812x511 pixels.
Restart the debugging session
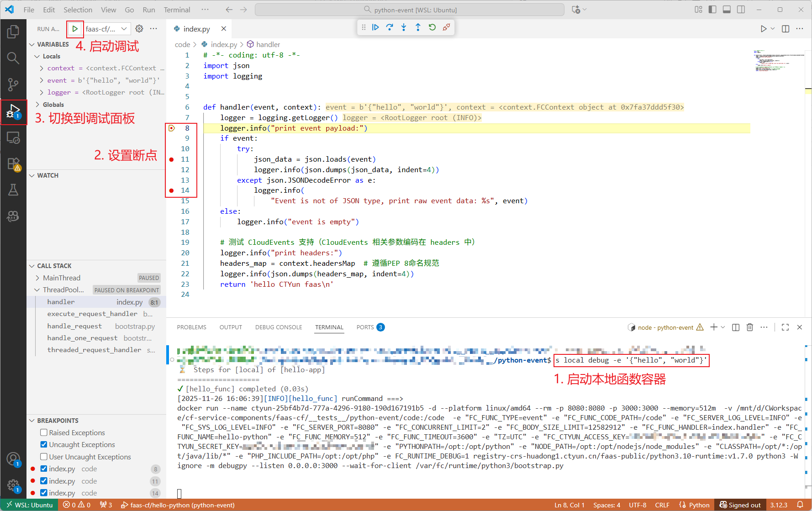432,27
